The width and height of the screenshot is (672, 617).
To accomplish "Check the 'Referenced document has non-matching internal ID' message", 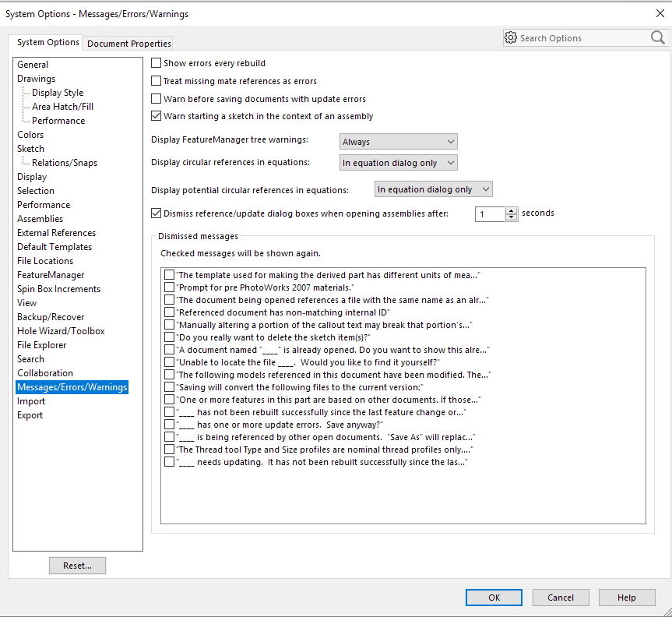I will click(x=170, y=312).
